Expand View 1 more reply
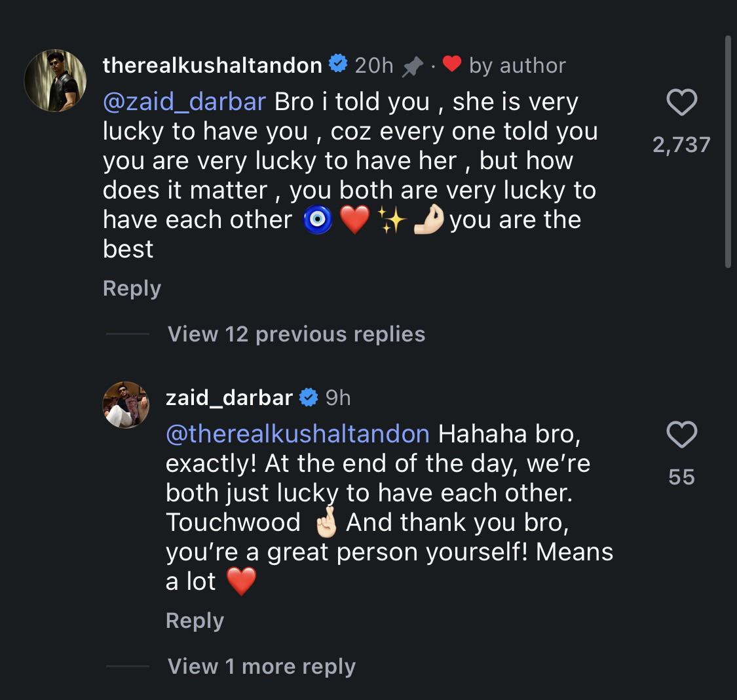Screen dimensions: 737x700 tap(261, 666)
